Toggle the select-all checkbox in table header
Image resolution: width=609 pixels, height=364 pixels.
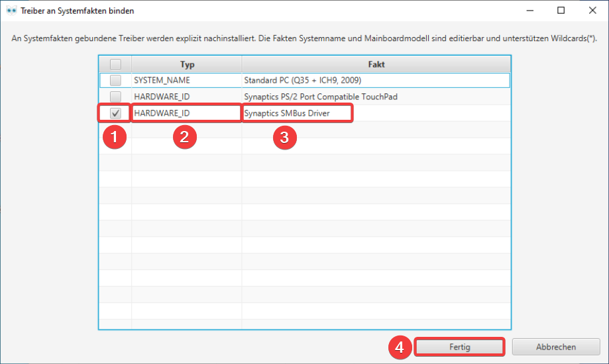click(x=115, y=64)
